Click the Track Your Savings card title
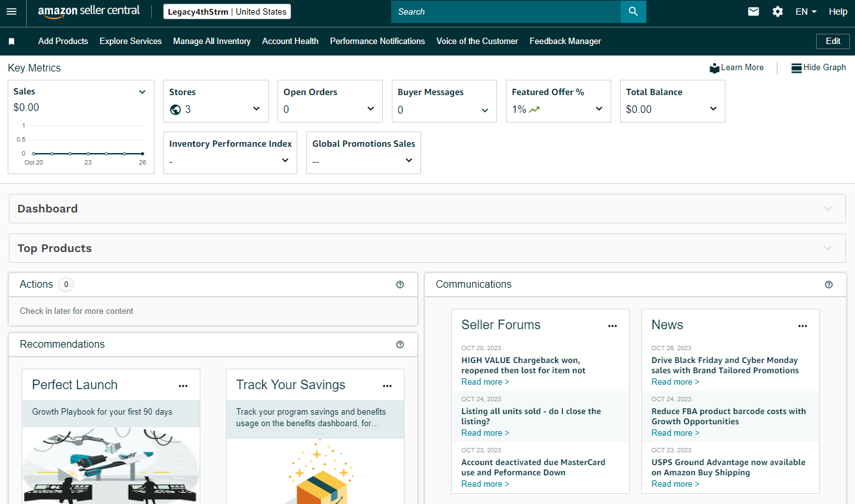855x504 pixels. click(x=290, y=385)
